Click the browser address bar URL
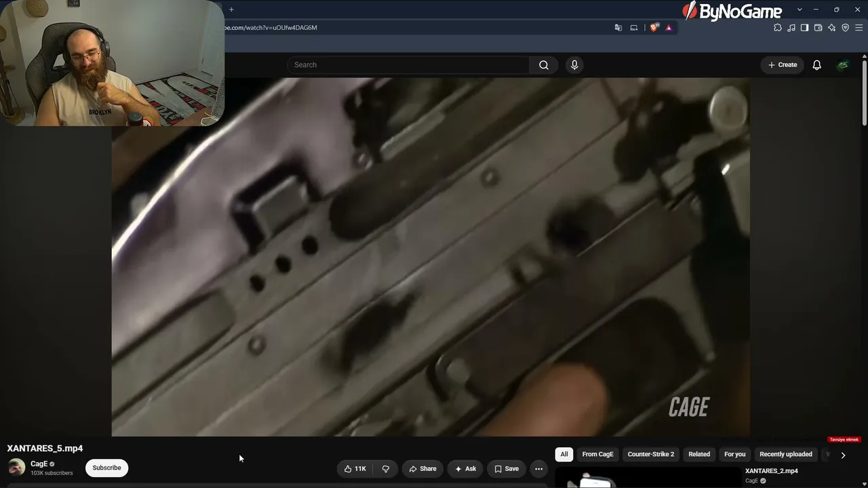This screenshot has width=868, height=488. (271, 28)
